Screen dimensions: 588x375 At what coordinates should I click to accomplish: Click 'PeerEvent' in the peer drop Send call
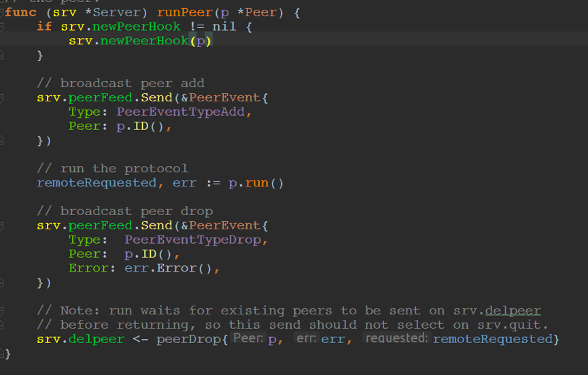tap(224, 225)
